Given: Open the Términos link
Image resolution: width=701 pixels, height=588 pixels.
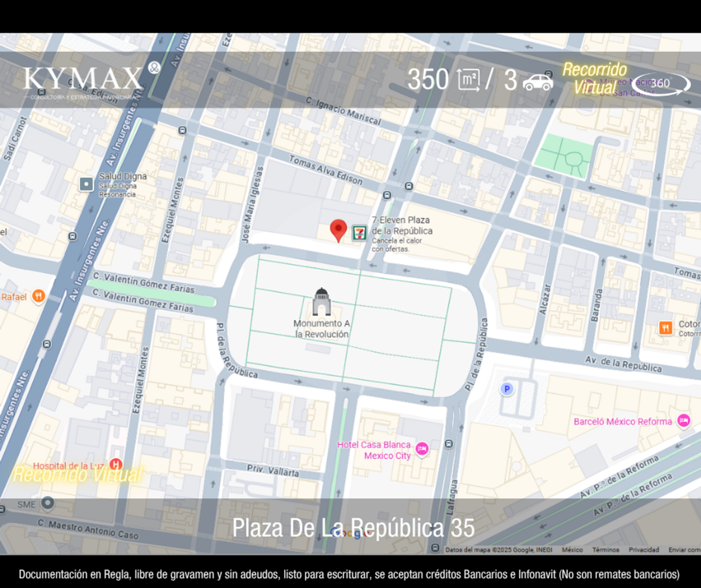Looking at the screenshot, I should click(605, 550).
